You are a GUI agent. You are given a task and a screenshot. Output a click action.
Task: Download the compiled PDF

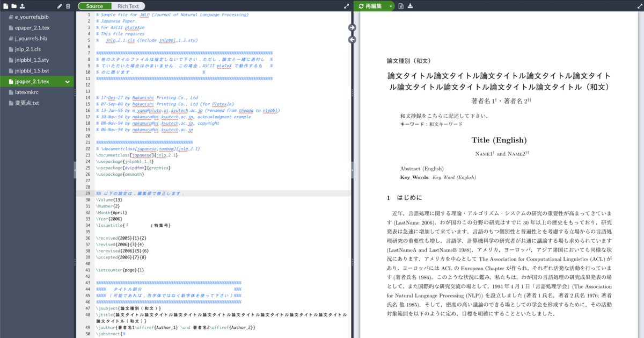pos(411,6)
